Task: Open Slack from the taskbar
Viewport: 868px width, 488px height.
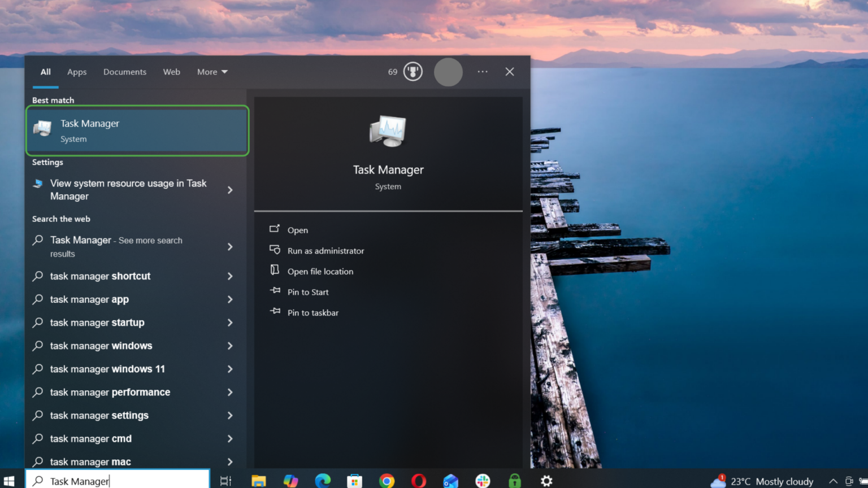Action: 483,481
